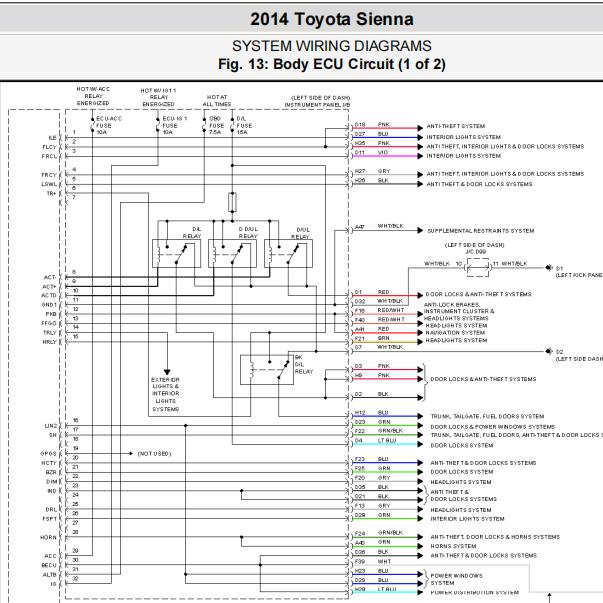The width and height of the screenshot is (603, 603).
Task: Click the 'D D/UL RELAY' label
Action: (x=248, y=232)
